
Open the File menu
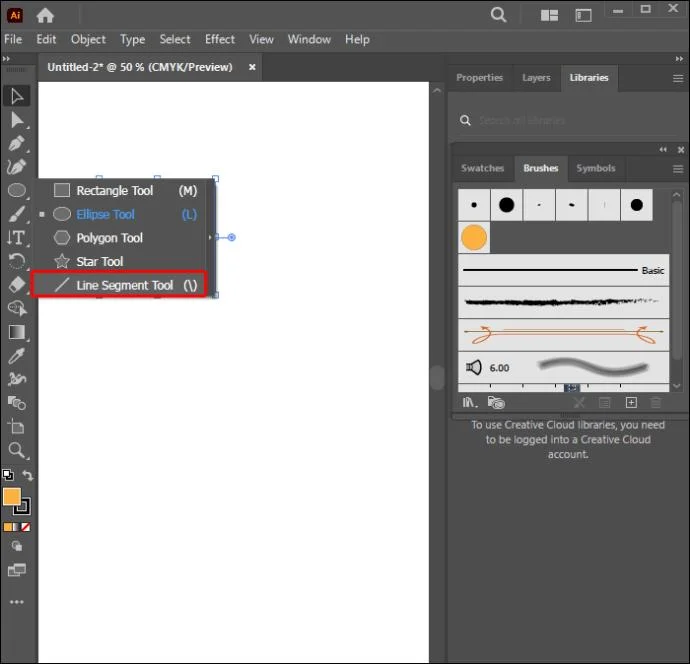pos(13,39)
